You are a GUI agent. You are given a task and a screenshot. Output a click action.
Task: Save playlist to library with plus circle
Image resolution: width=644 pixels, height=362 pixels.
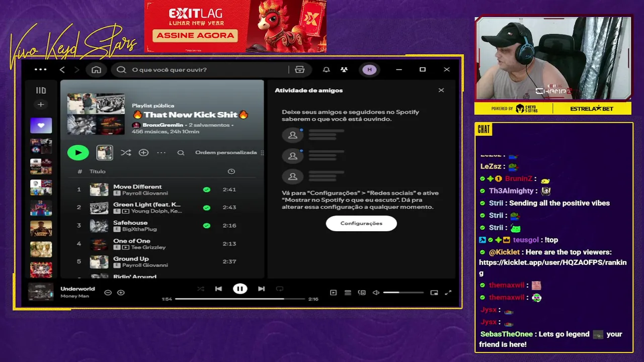tap(143, 152)
